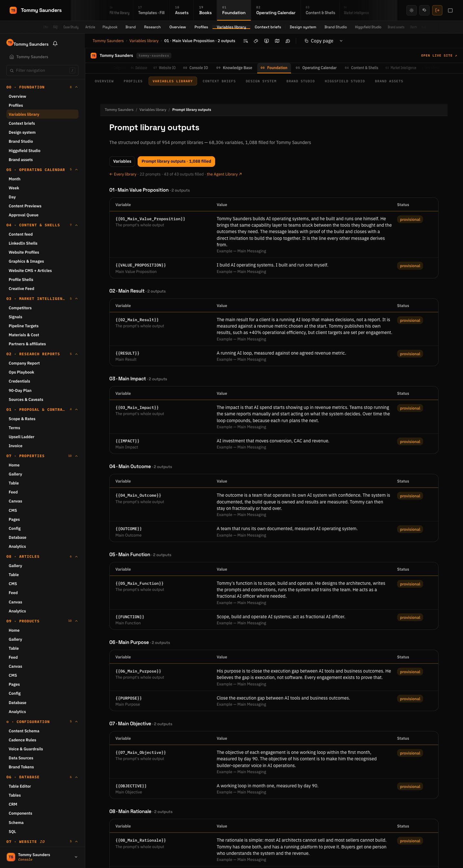Click the tags icon in top bar

click(x=424, y=10)
